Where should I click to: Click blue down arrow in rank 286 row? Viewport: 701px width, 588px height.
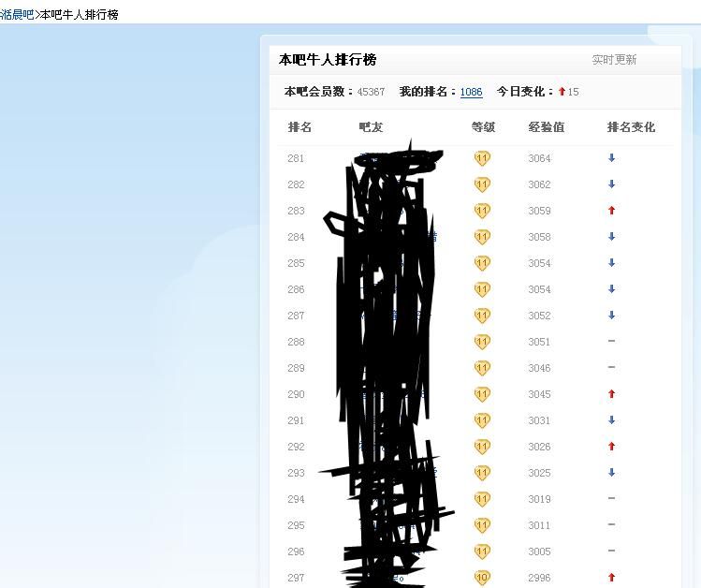(x=611, y=289)
